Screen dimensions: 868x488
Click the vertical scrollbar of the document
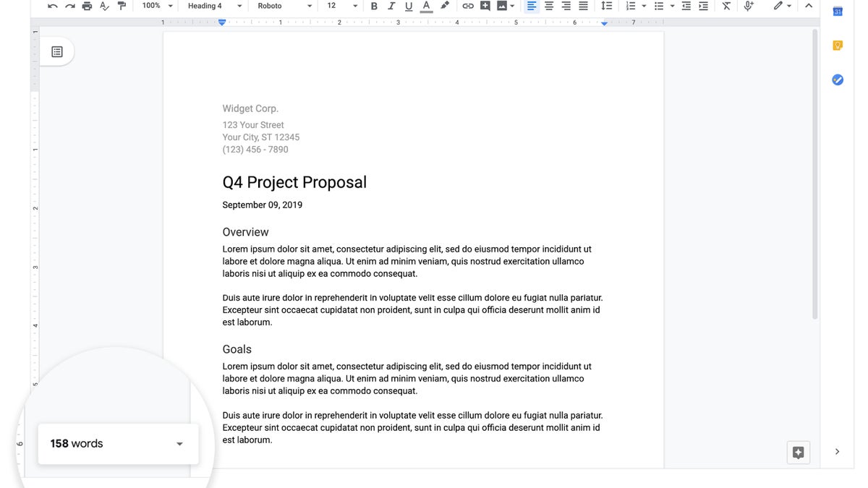click(x=815, y=174)
